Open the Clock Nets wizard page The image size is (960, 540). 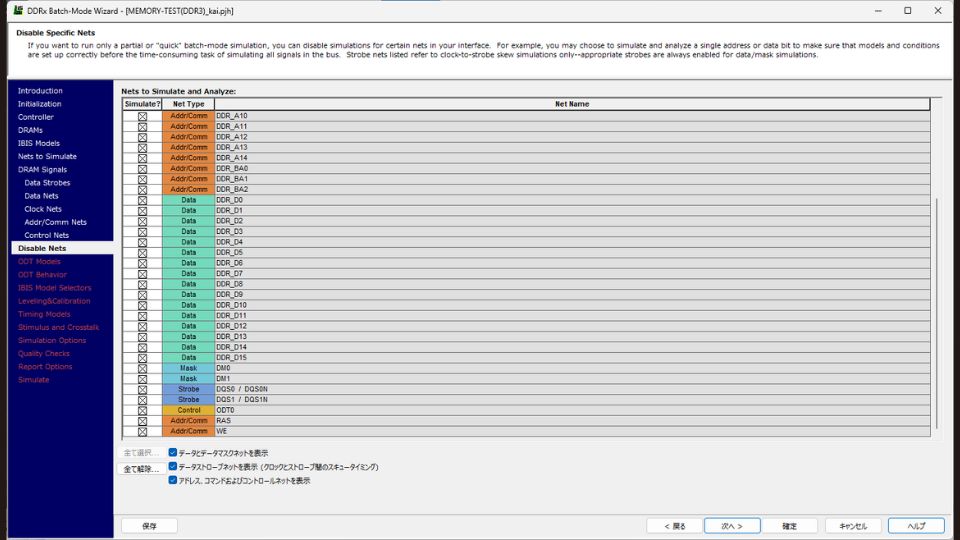pos(43,209)
